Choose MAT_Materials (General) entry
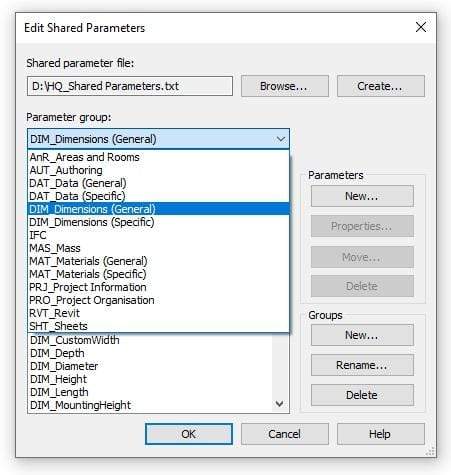 click(x=158, y=261)
